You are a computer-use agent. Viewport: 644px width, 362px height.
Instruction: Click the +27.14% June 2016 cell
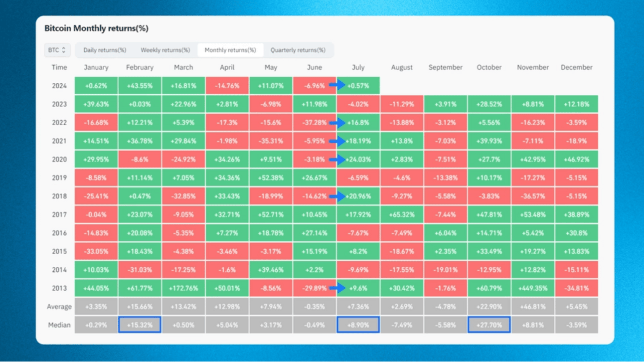coord(315,233)
